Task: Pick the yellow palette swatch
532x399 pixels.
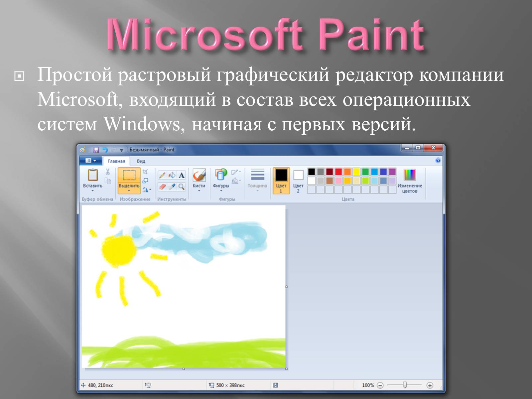Action: 356,172
